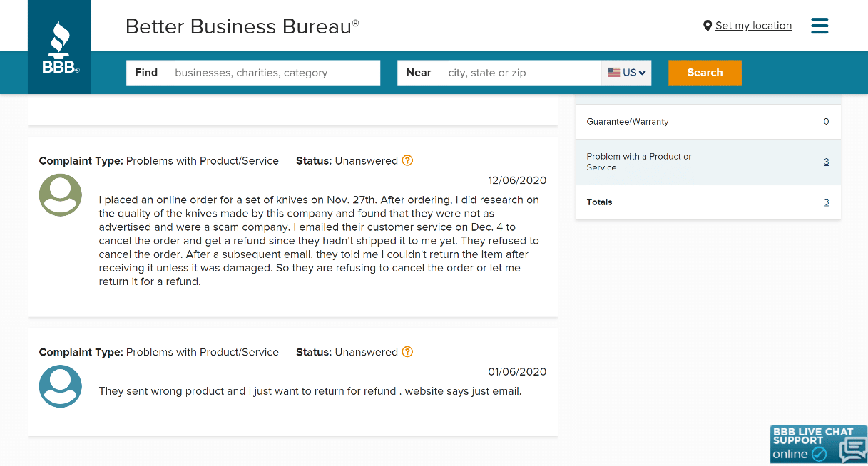Click the Guarantee/Warranty count 0
Screen dimensions: 868x466
click(x=826, y=122)
